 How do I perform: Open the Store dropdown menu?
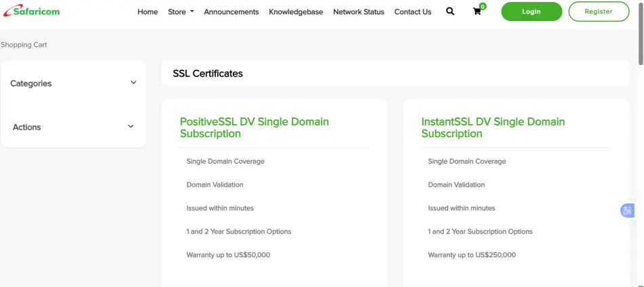(x=181, y=12)
